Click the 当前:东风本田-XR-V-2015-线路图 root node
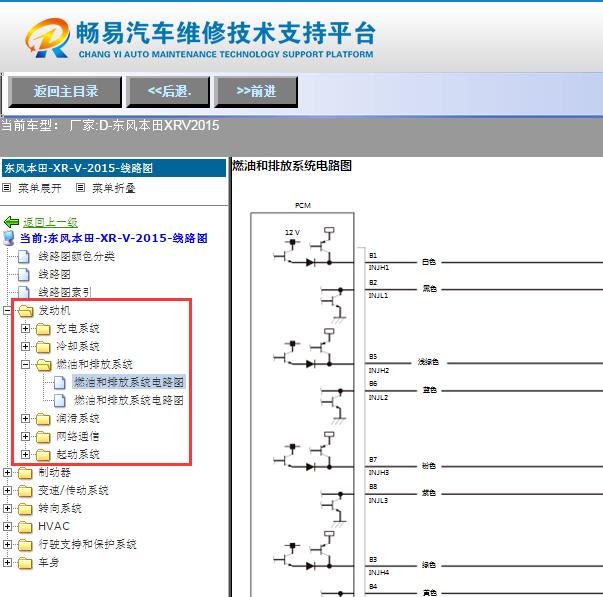The image size is (603, 597). pos(113,238)
